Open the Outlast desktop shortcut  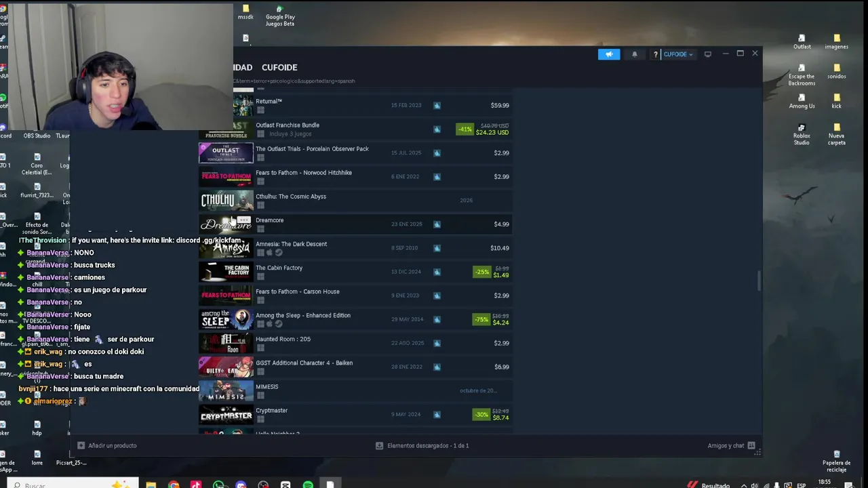point(802,42)
